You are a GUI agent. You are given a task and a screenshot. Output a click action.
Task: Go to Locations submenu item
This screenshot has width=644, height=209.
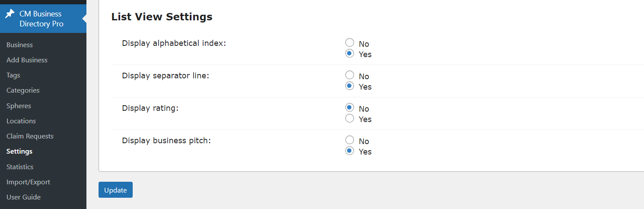click(x=21, y=121)
